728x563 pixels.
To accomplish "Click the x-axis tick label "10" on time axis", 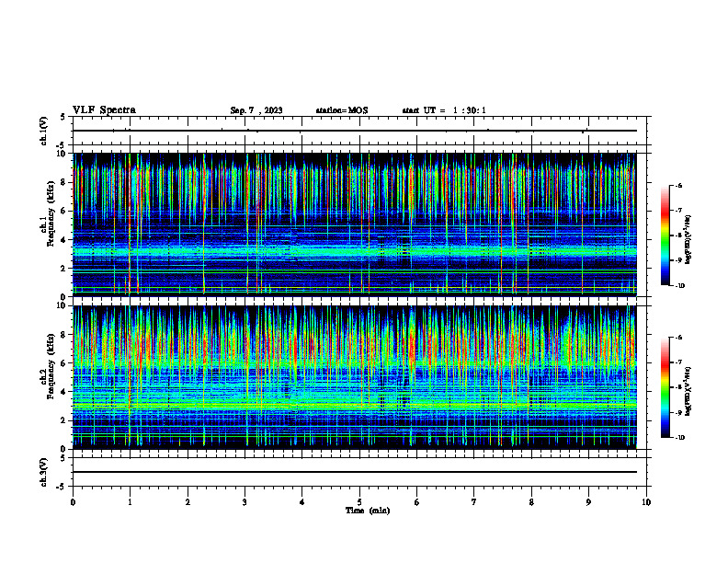I will 646,501.
